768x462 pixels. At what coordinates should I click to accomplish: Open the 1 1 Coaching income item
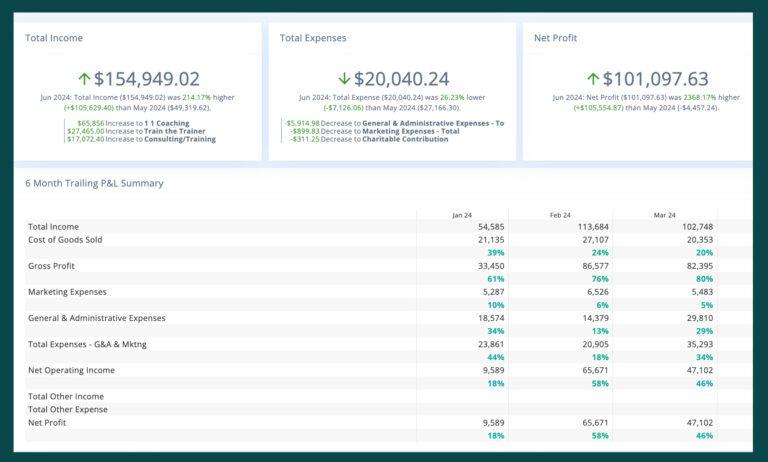166,122
